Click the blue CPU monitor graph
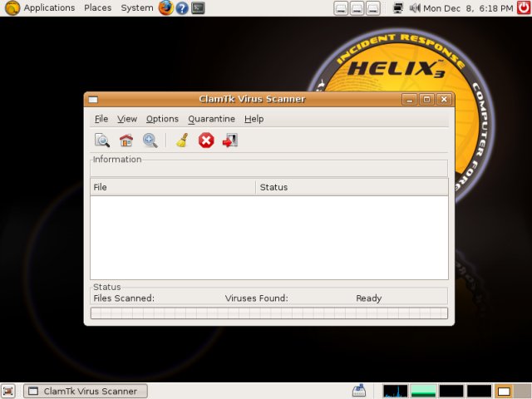Screen dimensions: 532x399 pyautogui.click(x=396, y=391)
